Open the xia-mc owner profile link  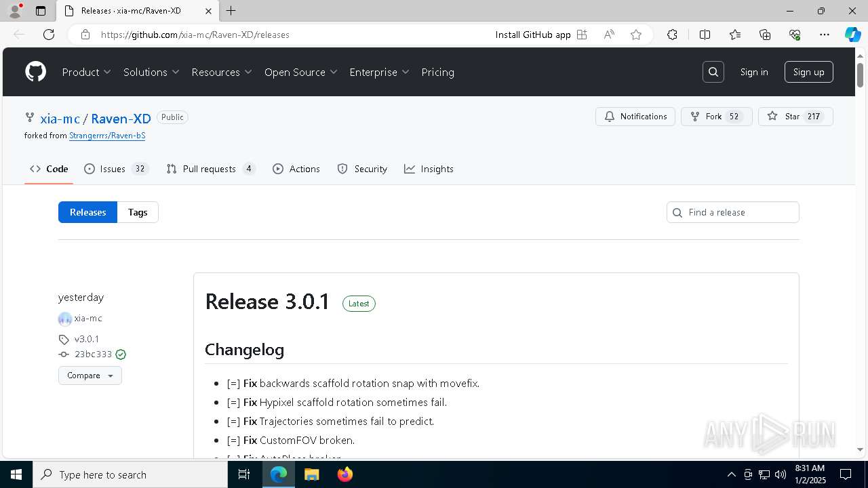tap(60, 119)
